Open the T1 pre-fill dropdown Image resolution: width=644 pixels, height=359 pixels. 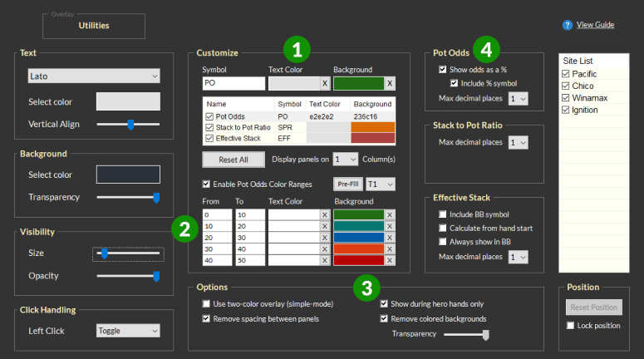pyautogui.click(x=381, y=184)
